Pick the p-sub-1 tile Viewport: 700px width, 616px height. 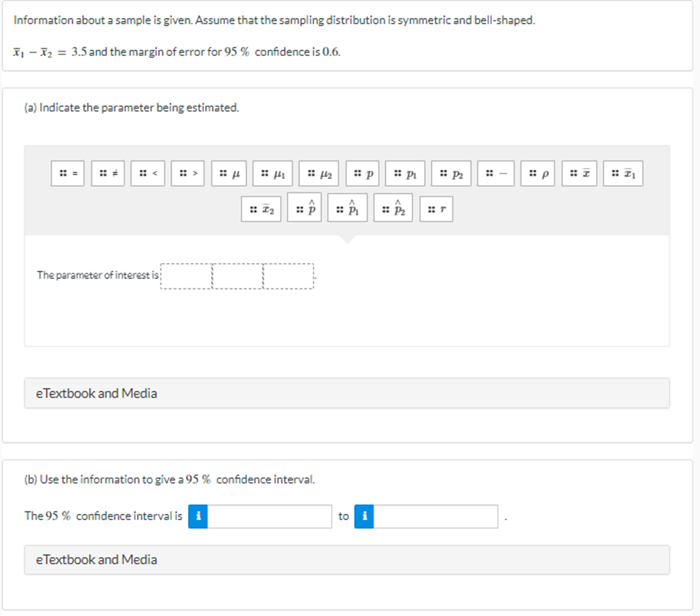(406, 173)
